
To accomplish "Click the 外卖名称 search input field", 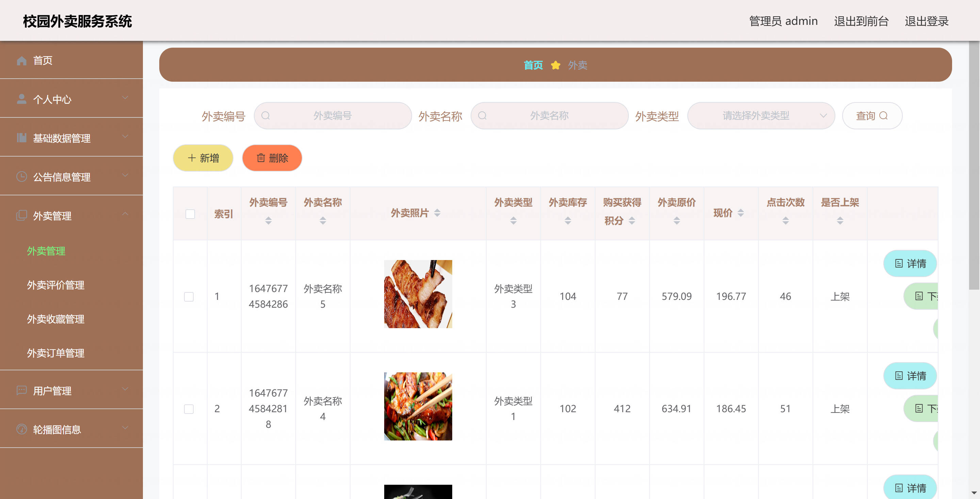I will tap(550, 116).
